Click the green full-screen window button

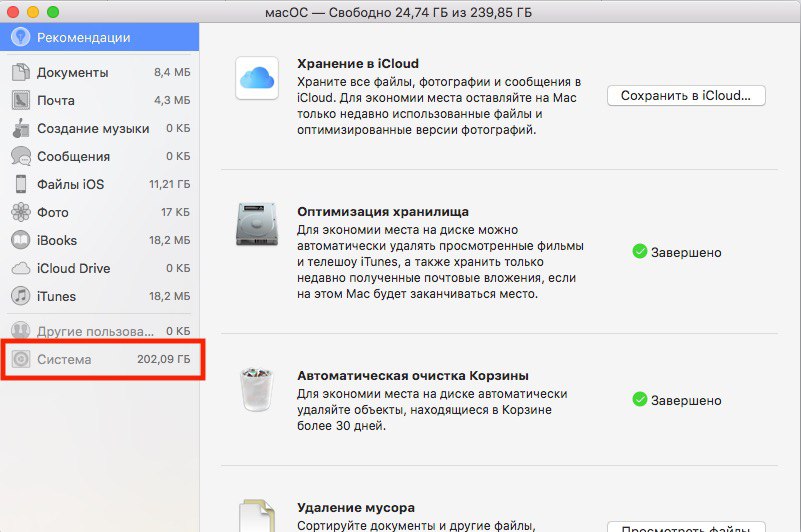pyautogui.click(x=53, y=11)
